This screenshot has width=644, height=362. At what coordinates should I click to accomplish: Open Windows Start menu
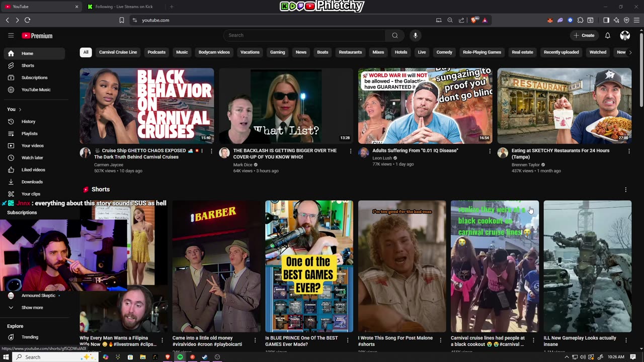(x=7, y=357)
